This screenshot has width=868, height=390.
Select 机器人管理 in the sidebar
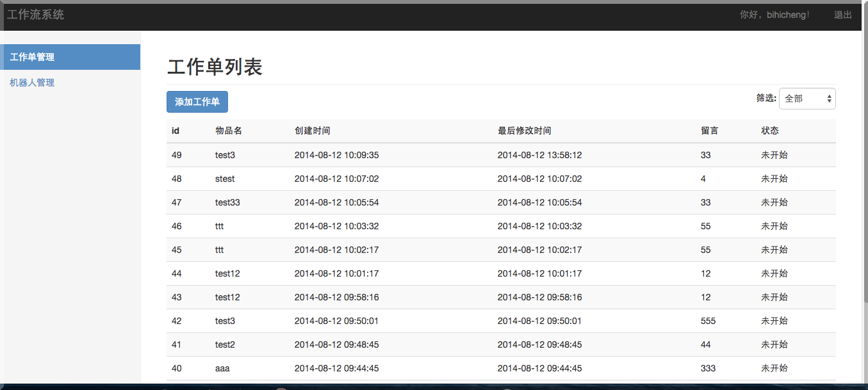pos(31,82)
